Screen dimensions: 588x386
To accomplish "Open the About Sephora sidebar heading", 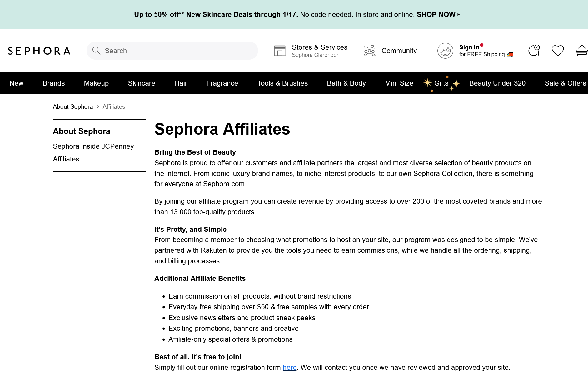I will (82, 131).
